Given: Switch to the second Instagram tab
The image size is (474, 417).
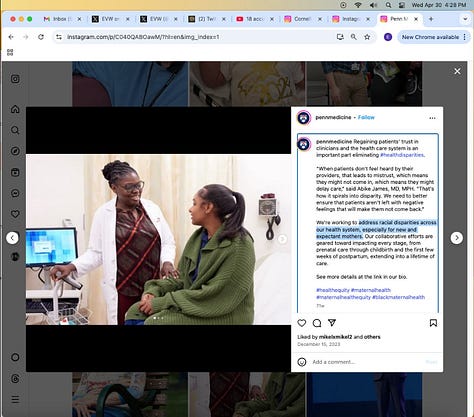Looking at the screenshot, I should coord(351,19).
